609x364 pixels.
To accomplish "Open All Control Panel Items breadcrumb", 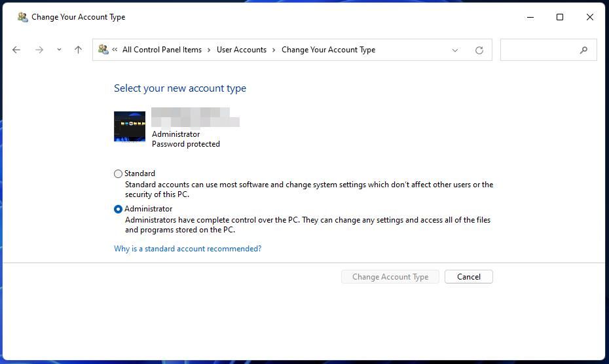I will [162, 50].
